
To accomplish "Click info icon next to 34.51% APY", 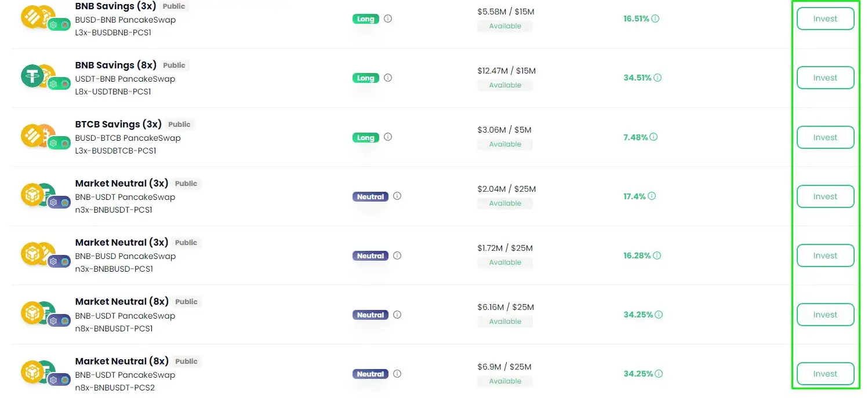I will (x=658, y=78).
